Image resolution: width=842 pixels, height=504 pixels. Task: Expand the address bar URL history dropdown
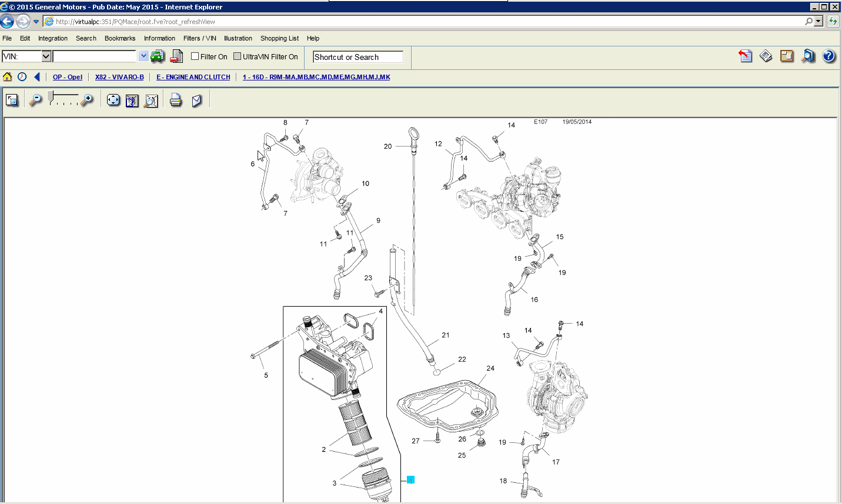click(143, 55)
